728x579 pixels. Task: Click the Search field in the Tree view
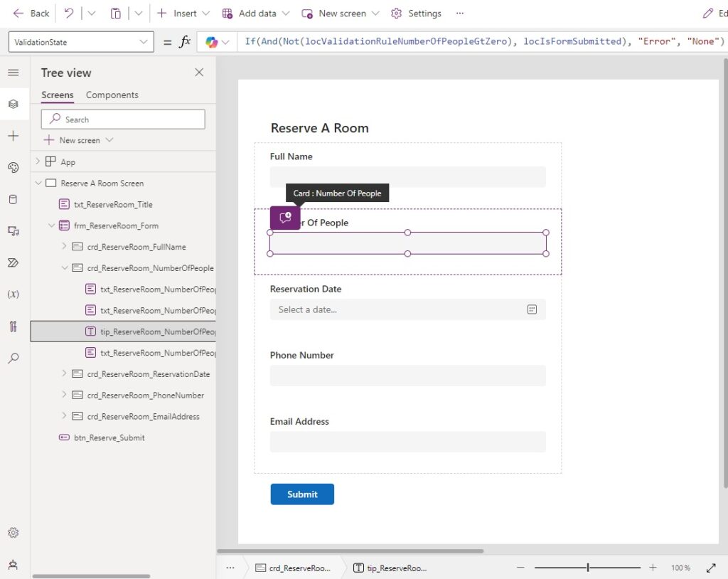(x=122, y=118)
